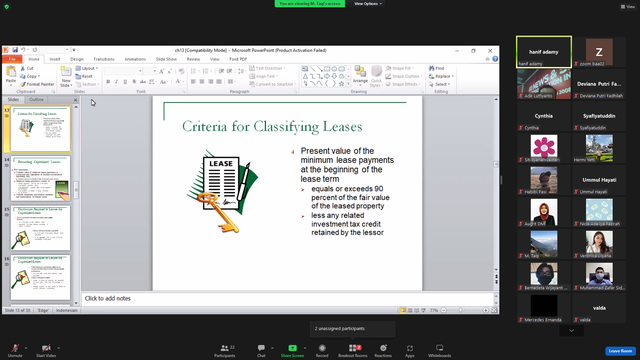
Task: Unmute the microphone in Zoom
Action: pyautogui.click(x=15, y=350)
